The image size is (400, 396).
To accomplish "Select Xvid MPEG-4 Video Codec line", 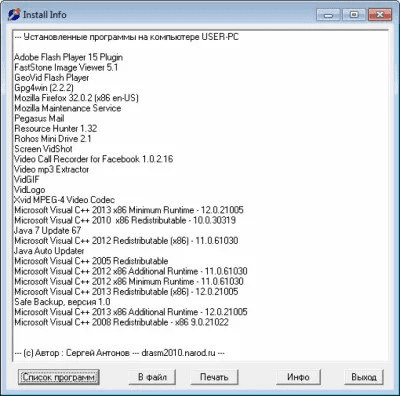I will [64, 200].
